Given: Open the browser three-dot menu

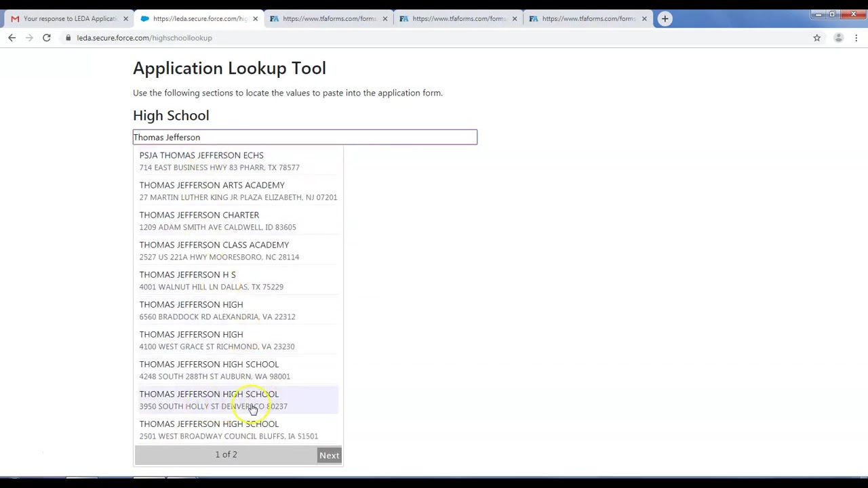Looking at the screenshot, I should (x=856, y=38).
